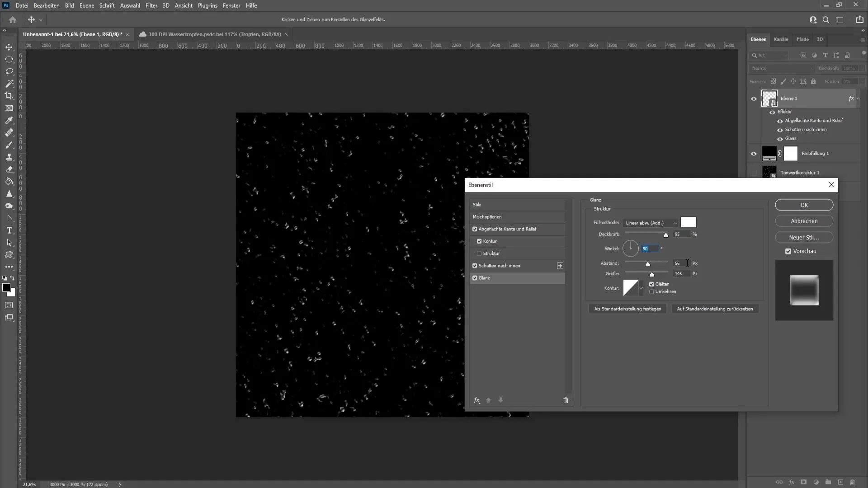This screenshot has height=488, width=868.
Task: Hide Ebene 1 layer visibility eye
Action: 754,99
